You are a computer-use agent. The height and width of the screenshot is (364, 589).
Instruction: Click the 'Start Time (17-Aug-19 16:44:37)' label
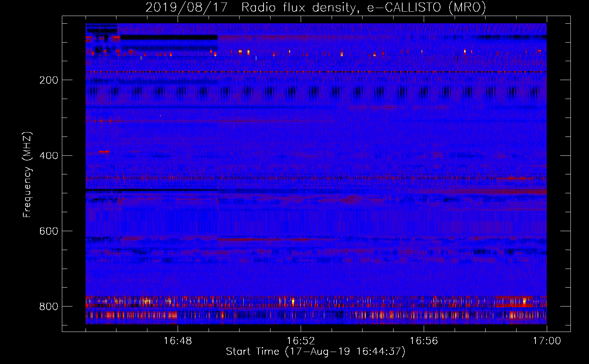[x=316, y=352]
